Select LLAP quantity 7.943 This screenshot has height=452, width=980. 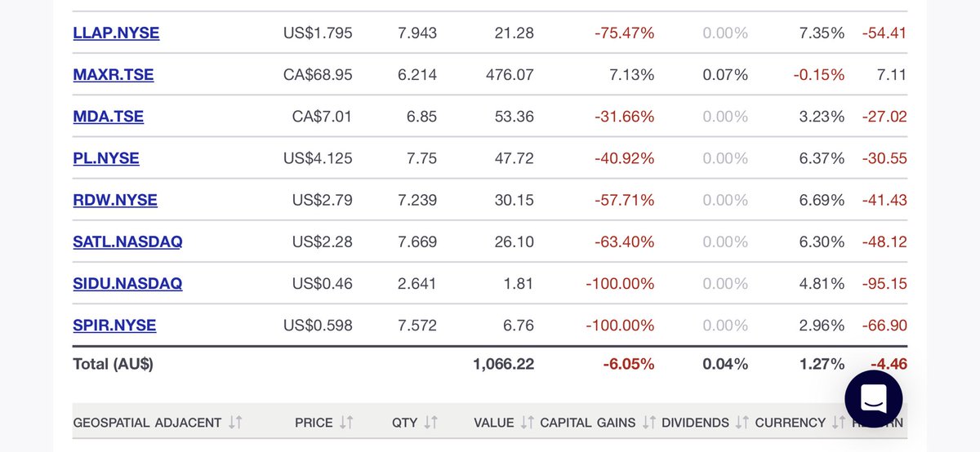pyautogui.click(x=416, y=33)
